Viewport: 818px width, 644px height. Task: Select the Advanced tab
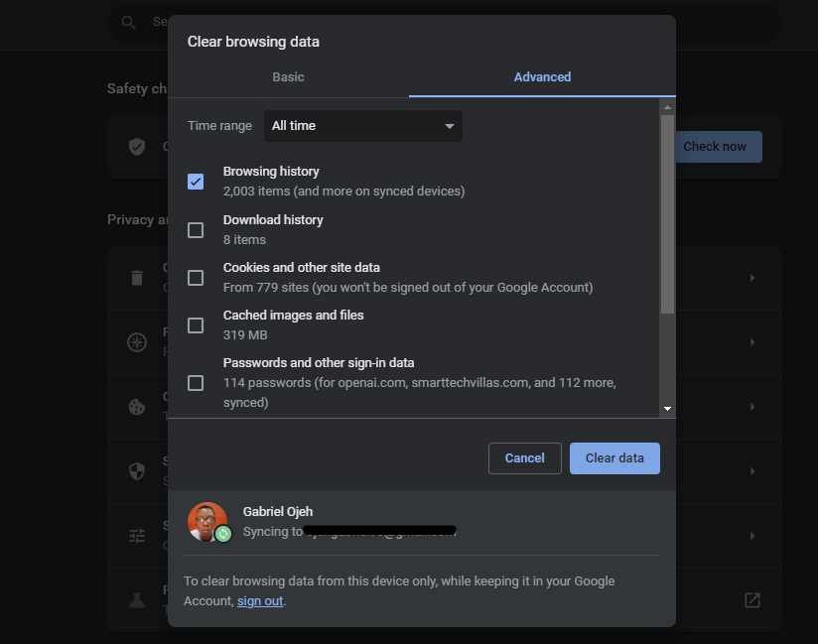[x=542, y=76]
